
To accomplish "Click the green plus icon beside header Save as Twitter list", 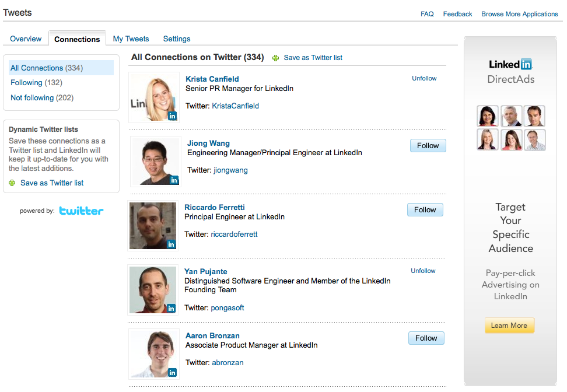I will (275, 58).
